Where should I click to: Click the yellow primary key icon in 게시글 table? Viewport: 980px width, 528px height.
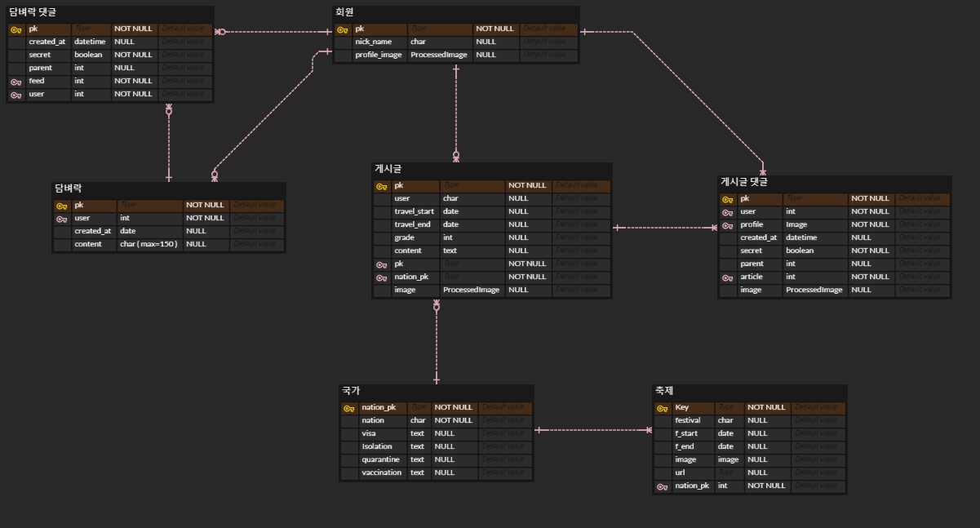381,185
